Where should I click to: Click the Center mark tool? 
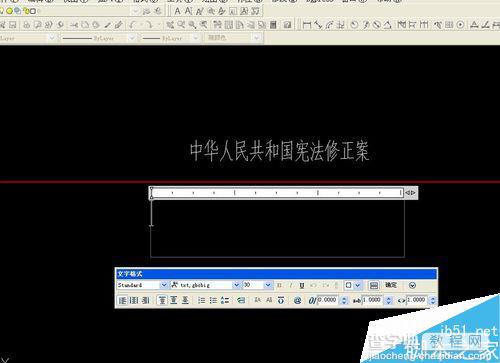click(x=460, y=25)
